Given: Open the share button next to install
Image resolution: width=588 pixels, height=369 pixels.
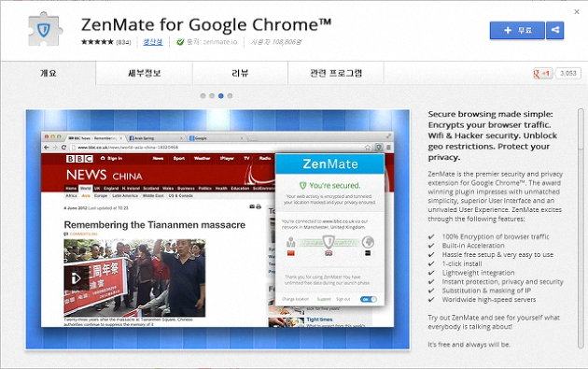Looking at the screenshot, I should click(x=555, y=31).
